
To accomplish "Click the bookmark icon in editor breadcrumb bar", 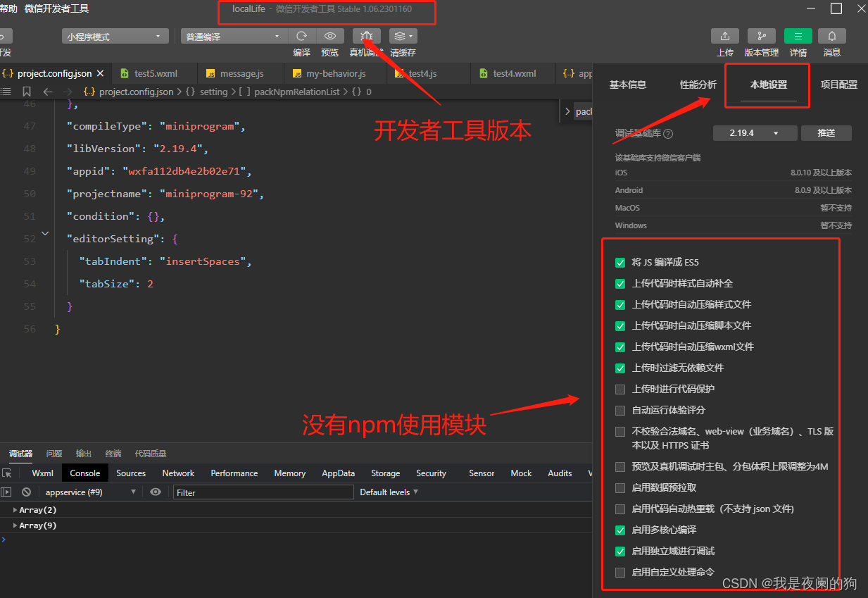I will tap(27, 92).
